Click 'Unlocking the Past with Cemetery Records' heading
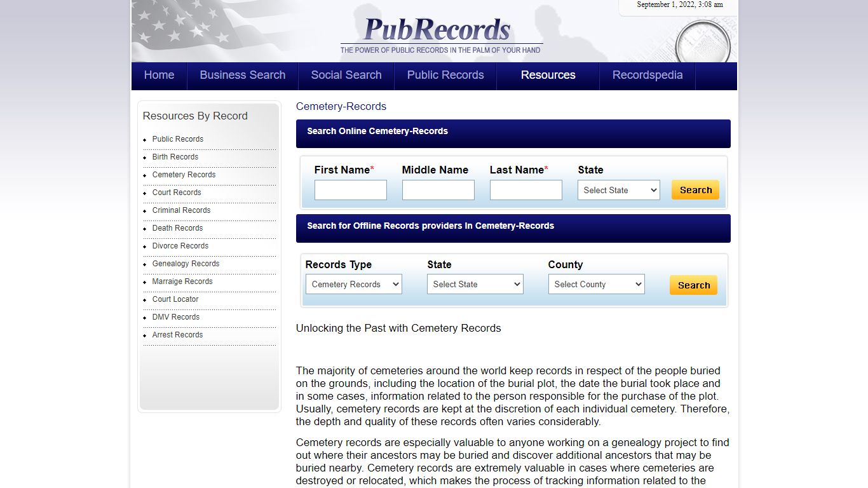This screenshot has height=488, width=868. pyautogui.click(x=398, y=329)
